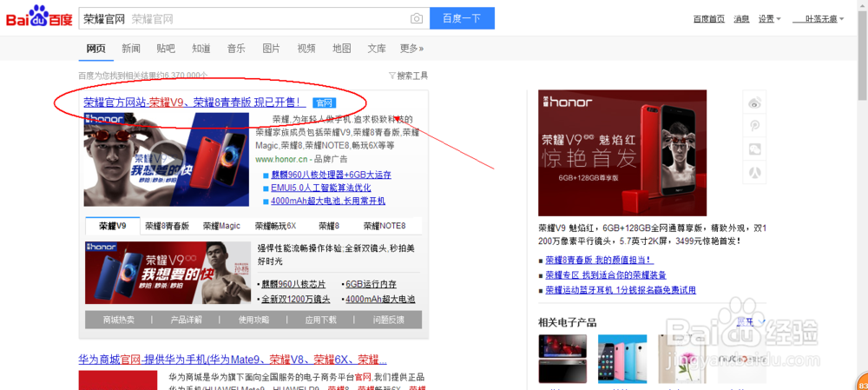Switch to the 贴吧 tab
This screenshot has height=390, width=868.
[166, 48]
